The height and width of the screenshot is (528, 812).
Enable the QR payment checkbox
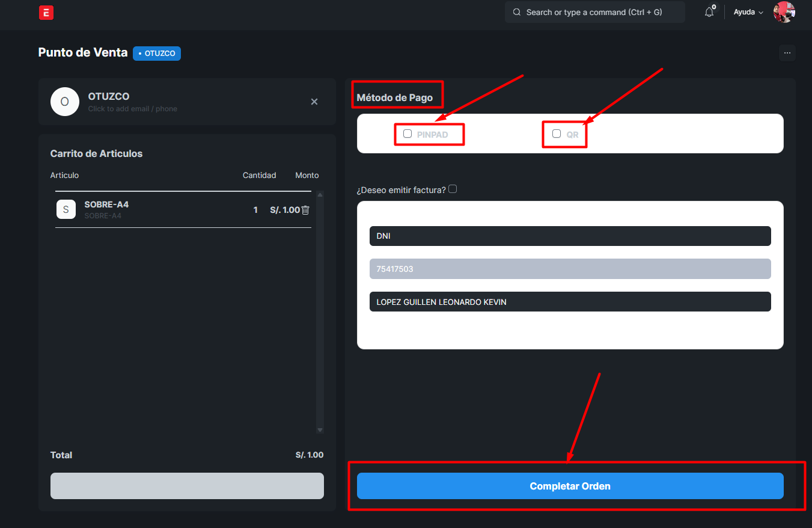point(557,134)
